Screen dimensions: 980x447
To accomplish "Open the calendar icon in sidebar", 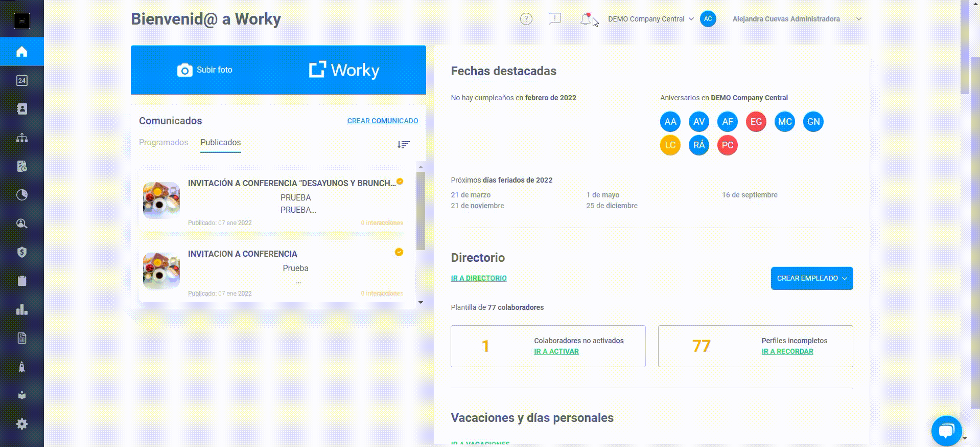I will 21,80.
